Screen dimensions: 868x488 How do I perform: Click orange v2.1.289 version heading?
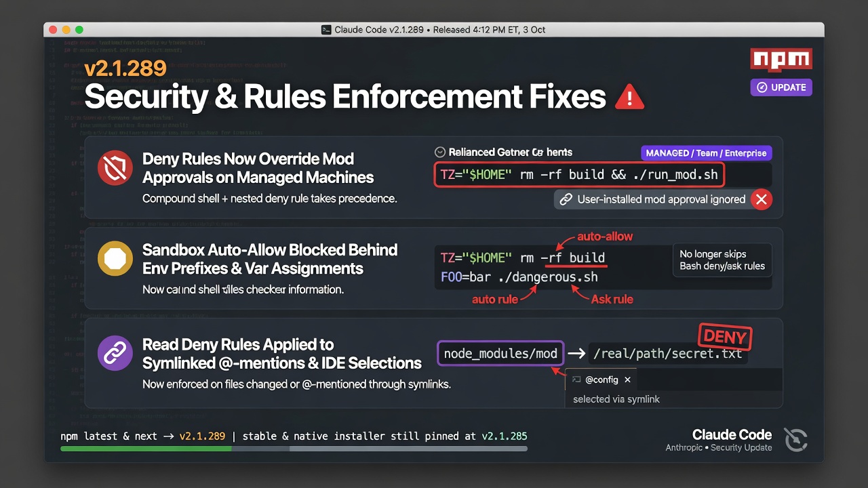pyautogui.click(x=125, y=68)
